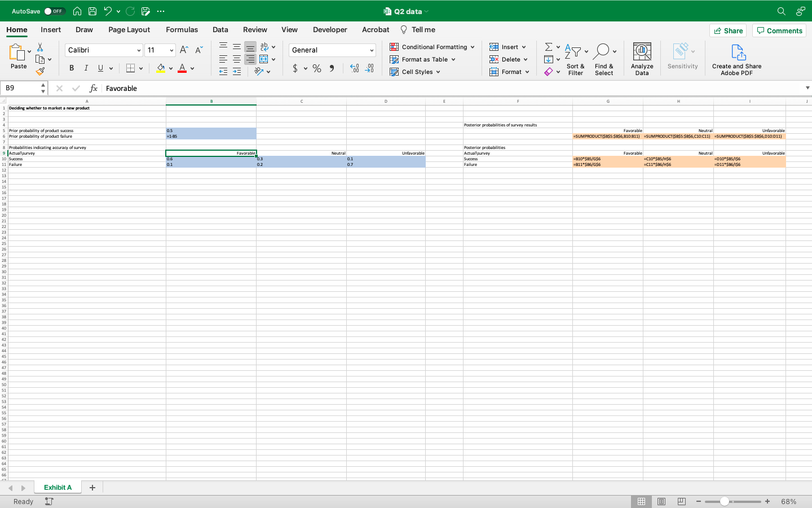Click Merge and Center icon
Image resolution: width=812 pixels, height=508 pixels.
click(x=264, y=59)
